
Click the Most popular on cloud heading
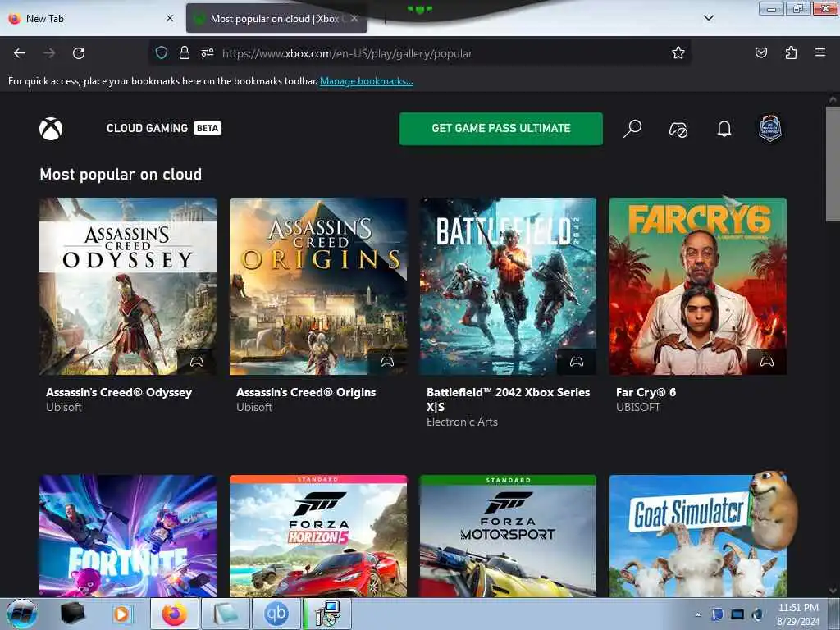pyautogui.click(x=121, y=174)
